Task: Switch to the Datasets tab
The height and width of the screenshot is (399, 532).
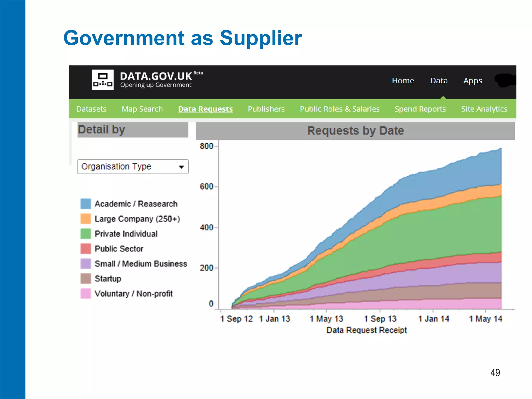Action: tap(91, 109)
